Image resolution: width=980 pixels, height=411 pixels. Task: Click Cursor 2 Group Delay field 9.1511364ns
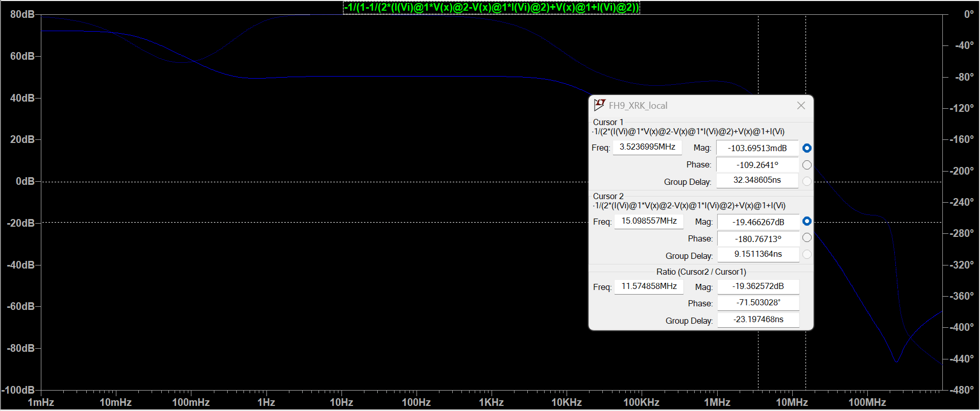click(758, 254)
